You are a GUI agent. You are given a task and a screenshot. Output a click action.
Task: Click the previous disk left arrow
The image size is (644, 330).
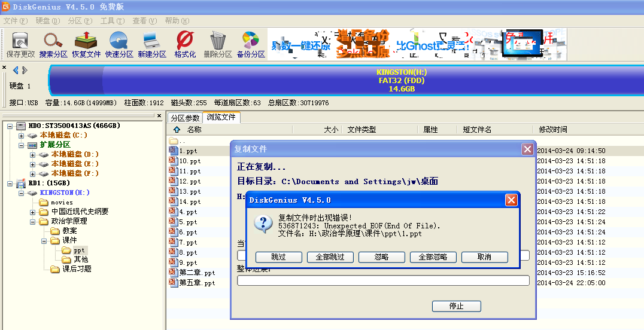16,70
